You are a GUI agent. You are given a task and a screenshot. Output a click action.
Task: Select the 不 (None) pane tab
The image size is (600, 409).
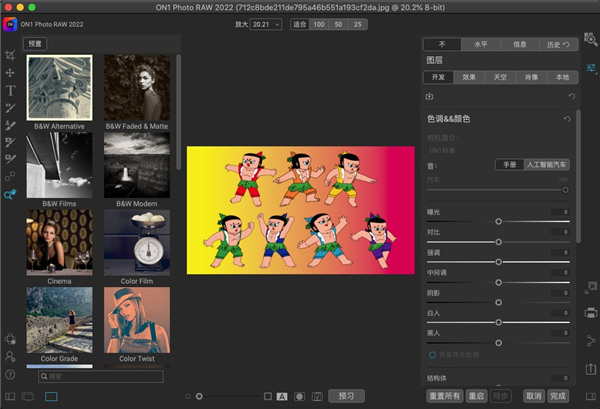click(442, 44)
